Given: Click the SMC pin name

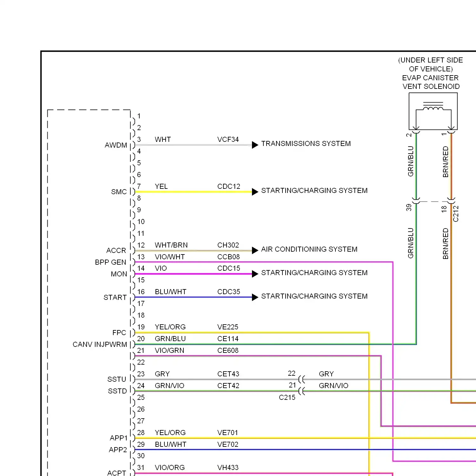Looking at the screenshot, I should point(119,192).
